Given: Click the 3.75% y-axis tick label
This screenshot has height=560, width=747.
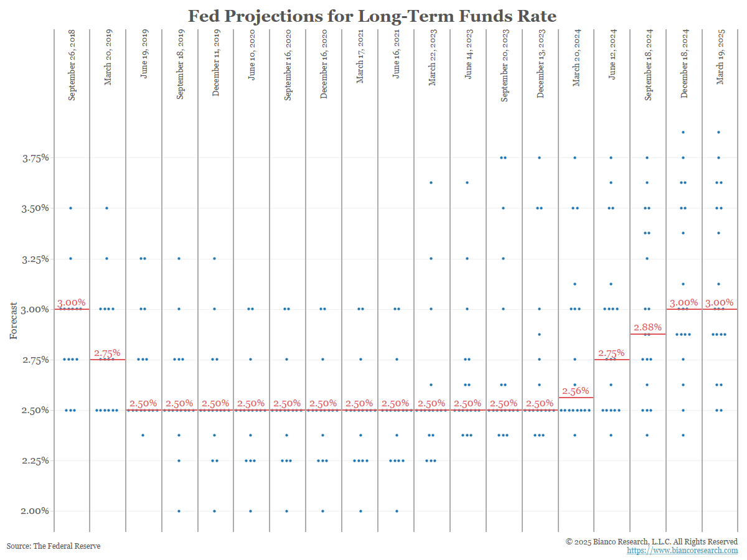Looking at the screenshot, I should pos(35,158).
